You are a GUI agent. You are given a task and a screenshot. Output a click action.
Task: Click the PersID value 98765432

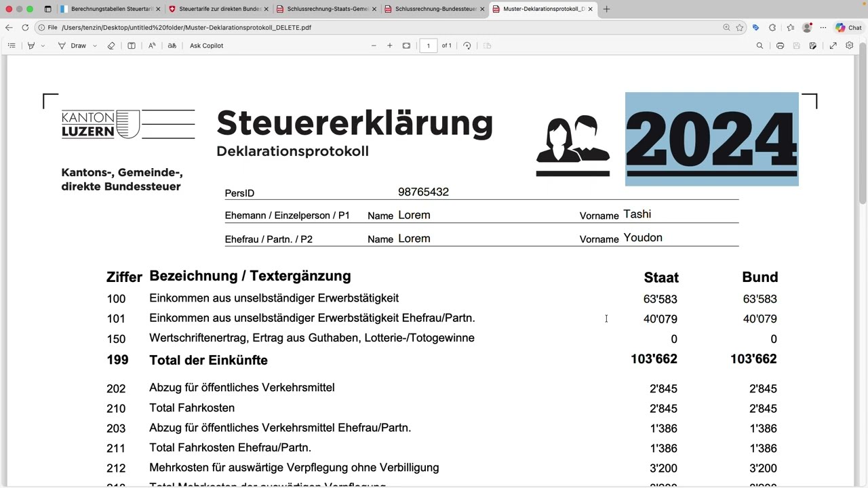tap(423, 192)
